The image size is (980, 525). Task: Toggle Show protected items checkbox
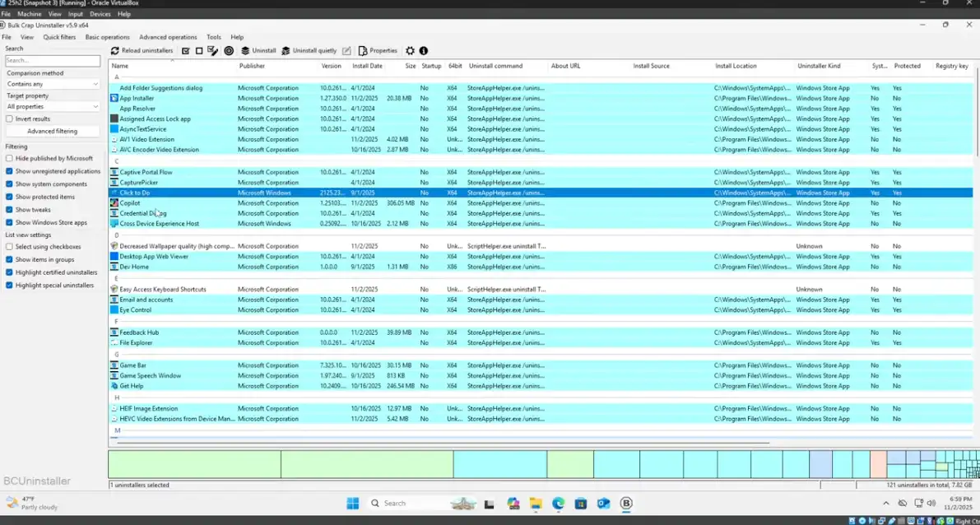(10, 197)
